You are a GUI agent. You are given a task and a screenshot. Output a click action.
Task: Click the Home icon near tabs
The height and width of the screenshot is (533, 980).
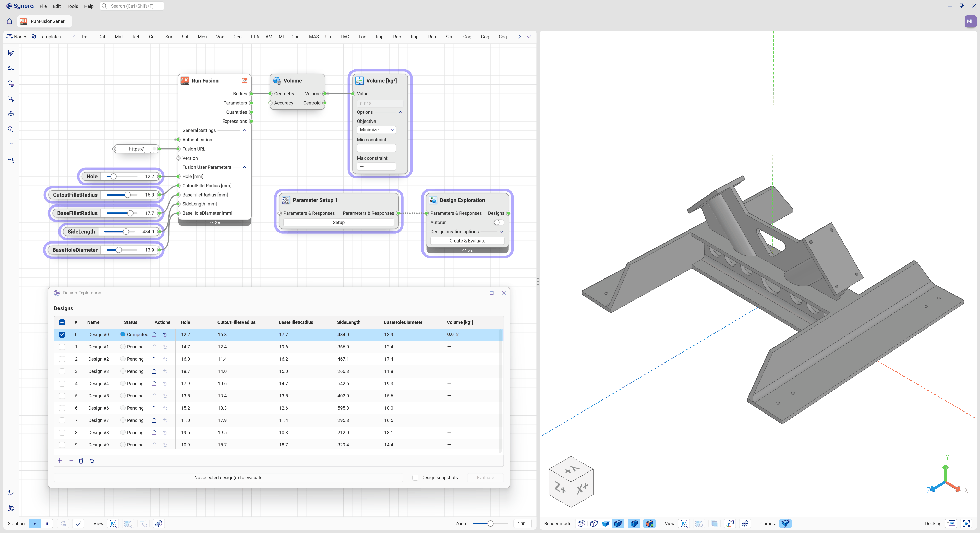9,21
